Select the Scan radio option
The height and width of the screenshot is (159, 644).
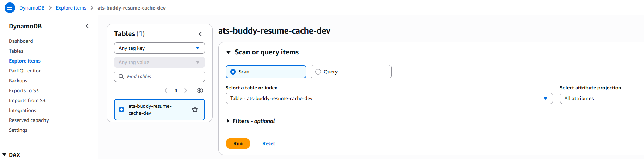(233, 72)
